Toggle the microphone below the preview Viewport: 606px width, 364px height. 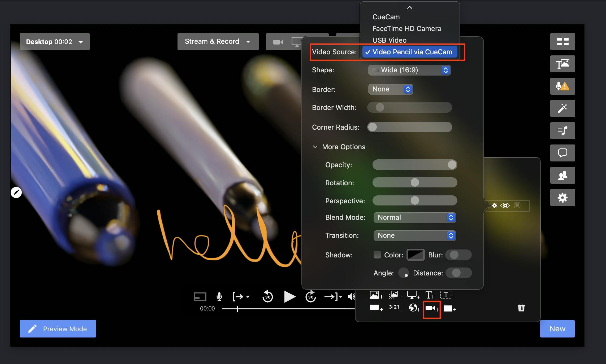coord(219,296)
